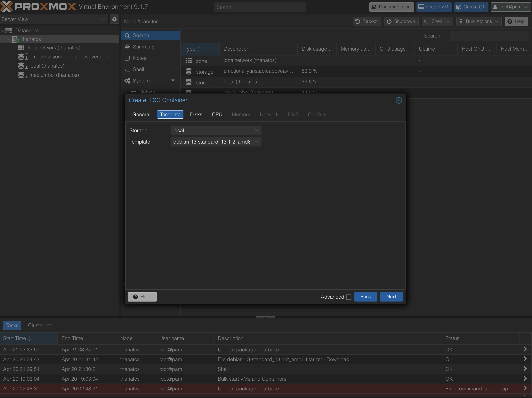Image resolution: width=532 pixels, height=398 pixels.
Task: Open the Bulk Actions dropdown menu
Action: tap(479, 21)
